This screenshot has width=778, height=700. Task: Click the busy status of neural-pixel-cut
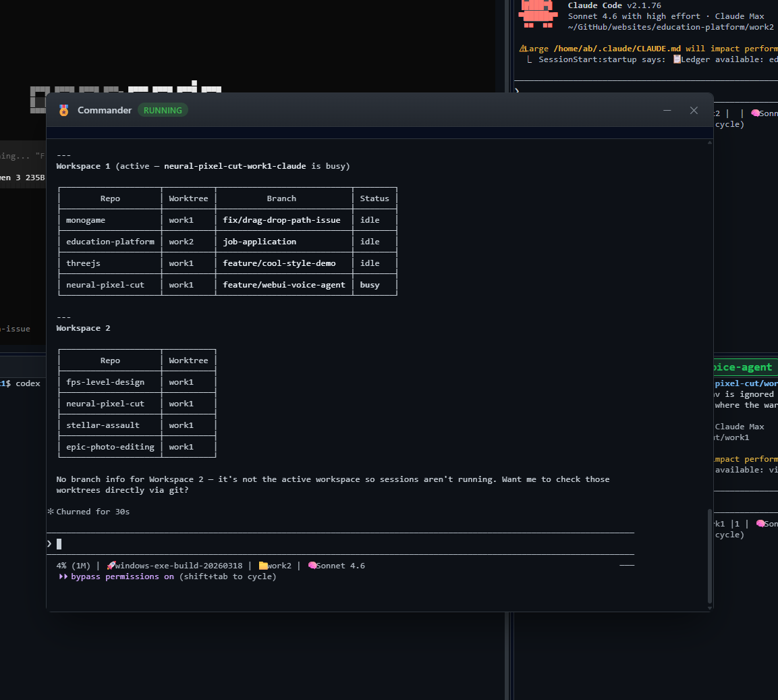[x=369, y=284]
